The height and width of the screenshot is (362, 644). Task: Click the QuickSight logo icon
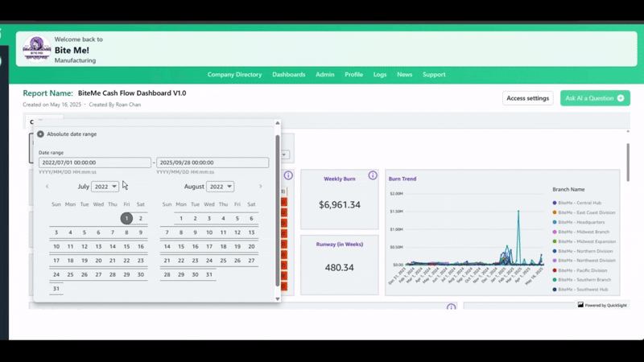tap(580, 305)
